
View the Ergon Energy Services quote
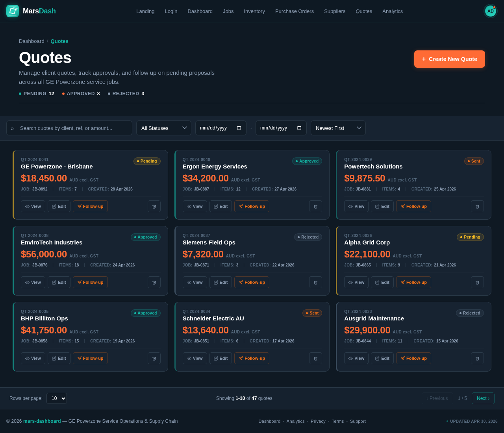pos(195,206)
